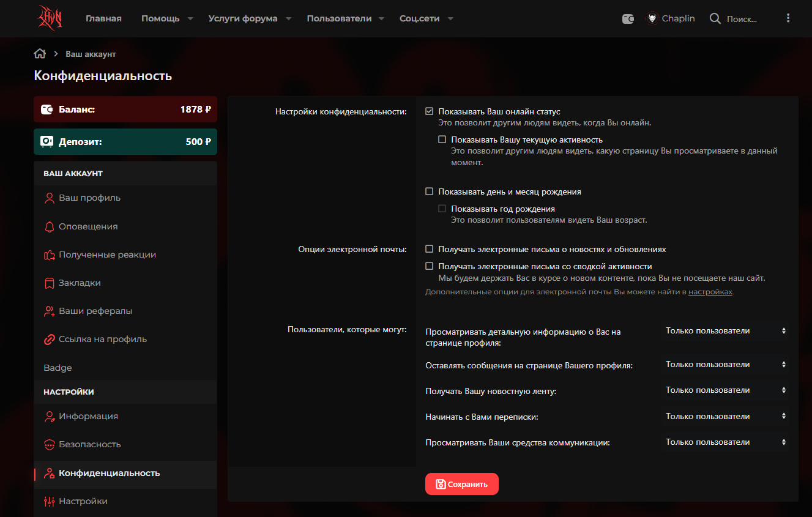Screen dimensions: 812x517
Task: Click the Ваш профиль person icon
Action: click(50, 198)
